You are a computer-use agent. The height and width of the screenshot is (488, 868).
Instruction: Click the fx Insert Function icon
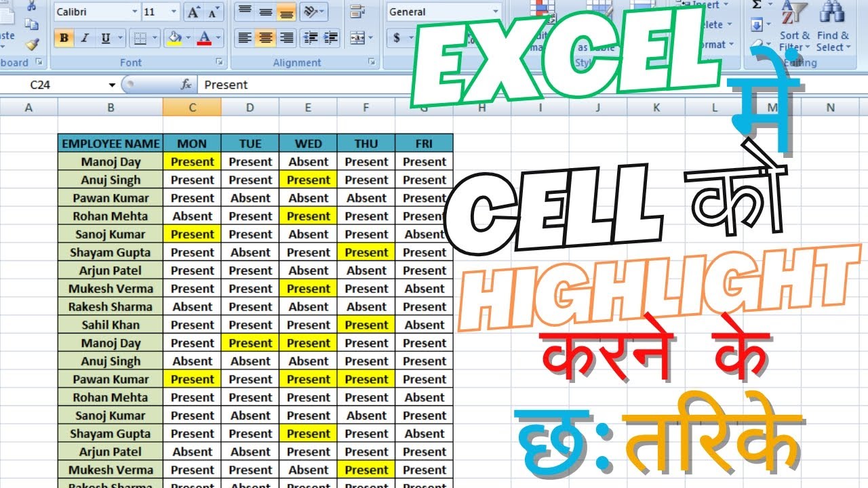(x=186, y=85)
